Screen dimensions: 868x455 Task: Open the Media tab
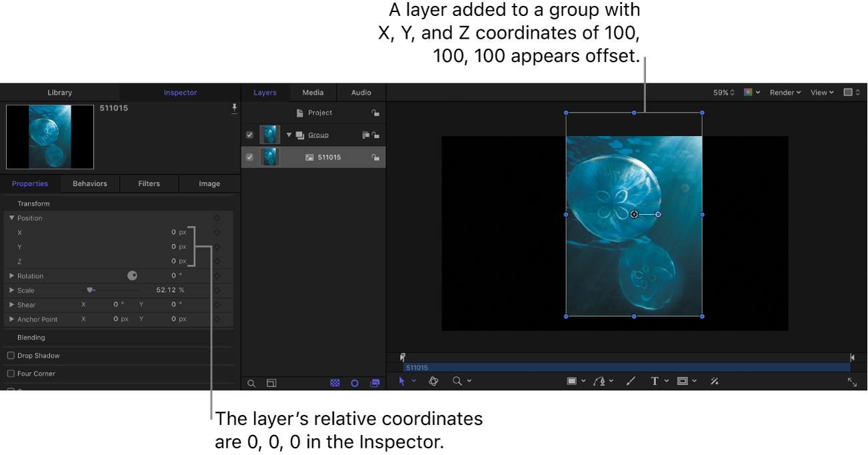[313, 93]
